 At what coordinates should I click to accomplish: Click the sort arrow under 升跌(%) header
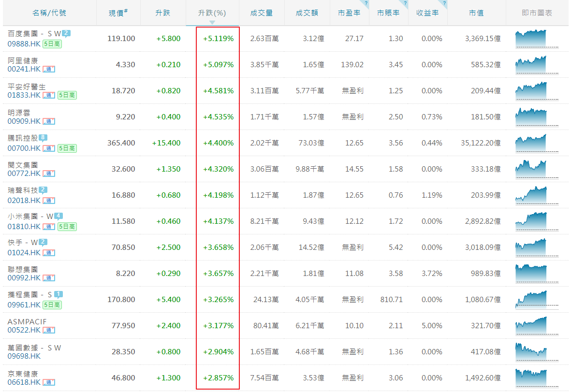click(x=212, y=22)
